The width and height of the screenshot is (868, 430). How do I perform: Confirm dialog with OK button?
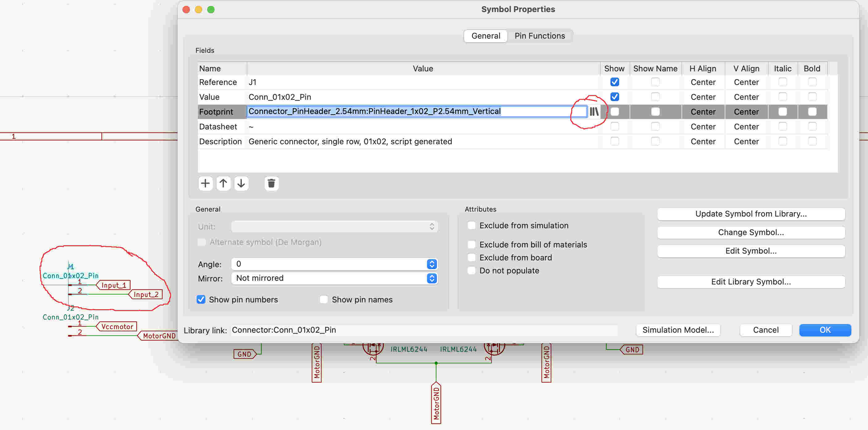[x=825, y=330]
